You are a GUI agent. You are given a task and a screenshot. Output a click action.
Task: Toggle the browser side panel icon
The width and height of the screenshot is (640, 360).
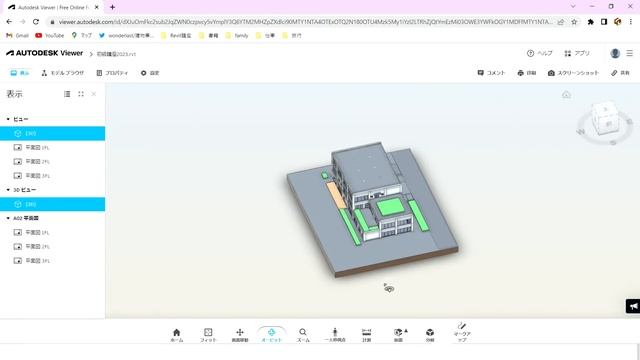604,22
